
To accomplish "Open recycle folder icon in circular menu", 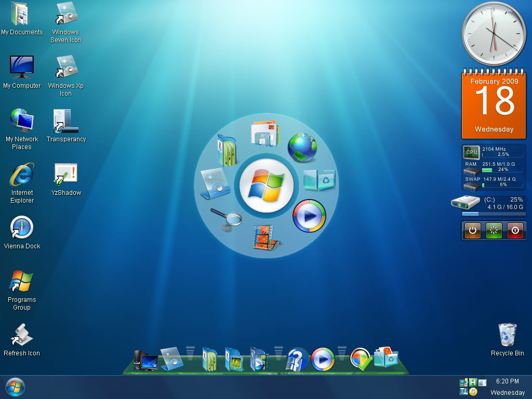I will 319,179.
